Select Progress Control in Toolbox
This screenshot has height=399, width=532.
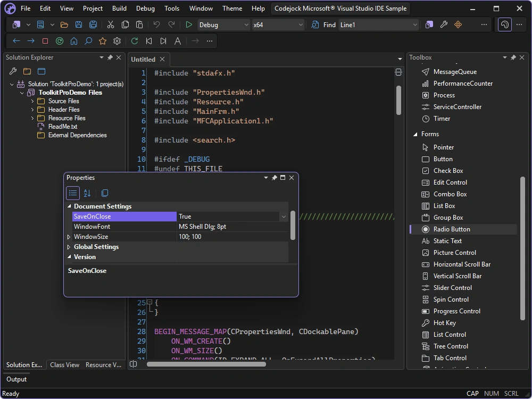[463, 311]
